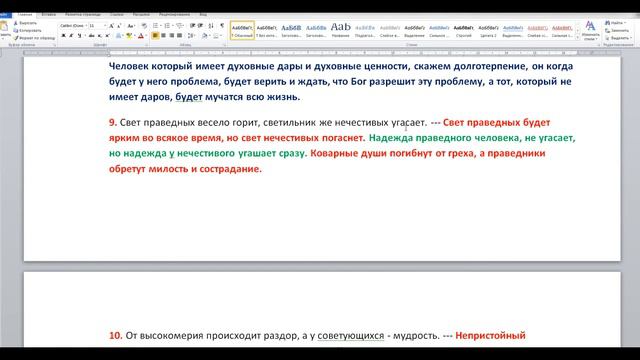Toggle Subscript formatting
This screenshot has width=640, height=360.
click(x=100, y=36)
